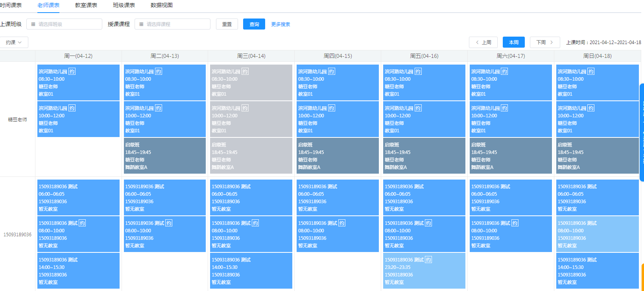
Task: Select the 老师课表 tab
Action: (48, 5)
